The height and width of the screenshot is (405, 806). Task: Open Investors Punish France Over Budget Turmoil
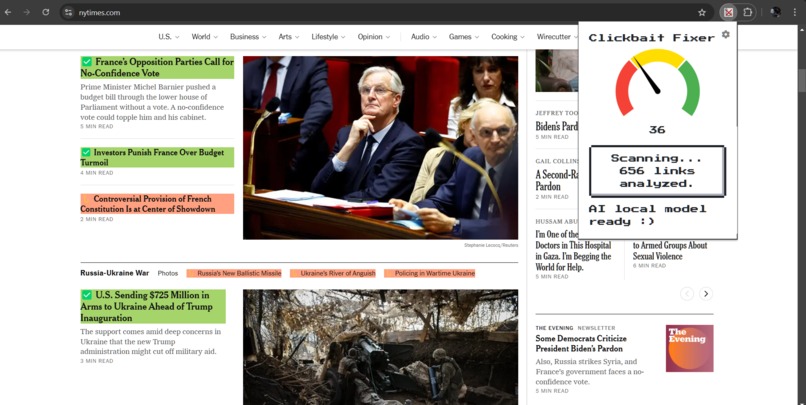coord(157,157)
